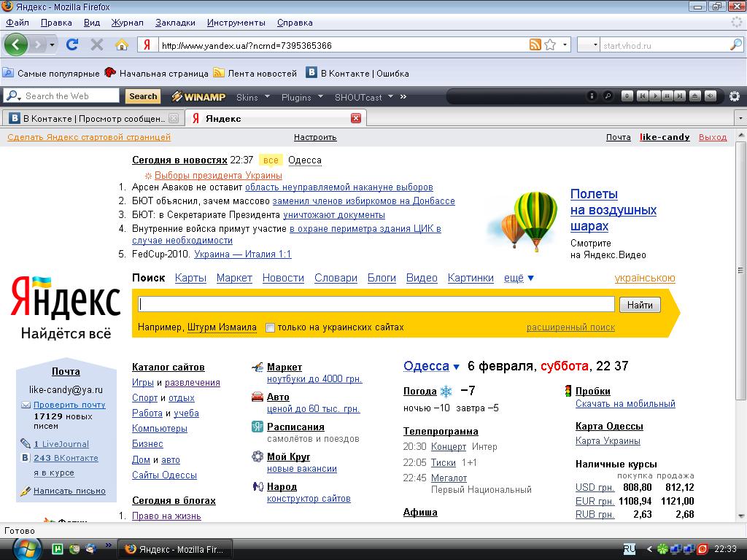Screen dimensions: 747x560
Task: Click the Народ icon
Action: 258,486
